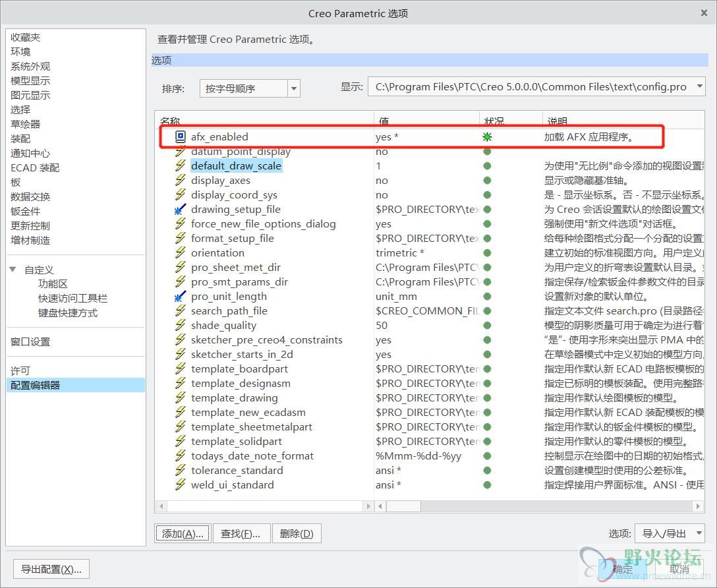Click lightning icon next to pro_sheet_met_dir
This screenshot has width=717, height=588.
coord(180,268)
